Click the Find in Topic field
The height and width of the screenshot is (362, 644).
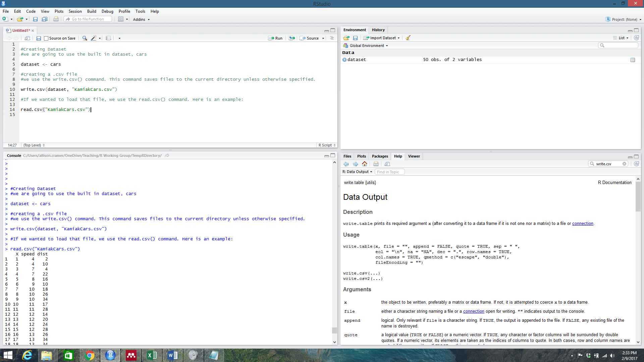389,172
